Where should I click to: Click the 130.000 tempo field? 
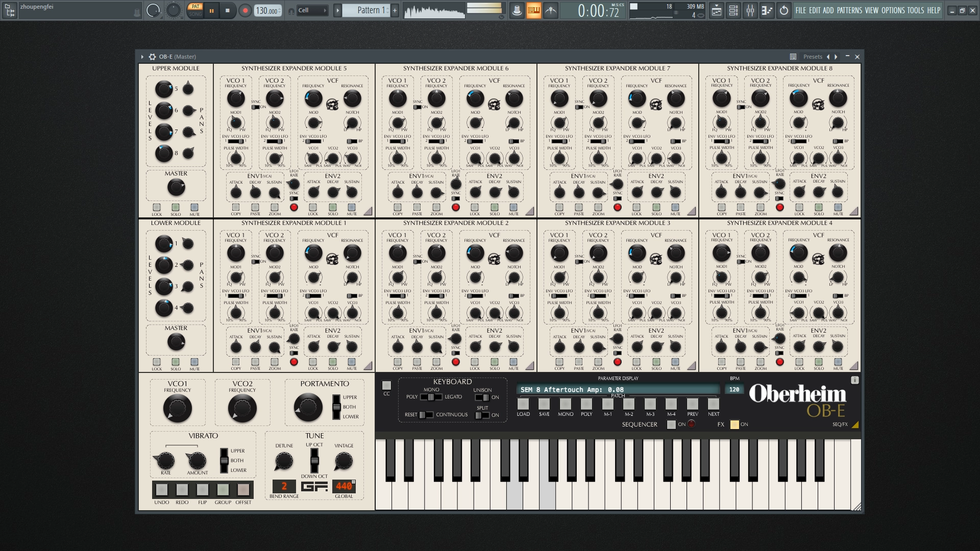point(268,10)
